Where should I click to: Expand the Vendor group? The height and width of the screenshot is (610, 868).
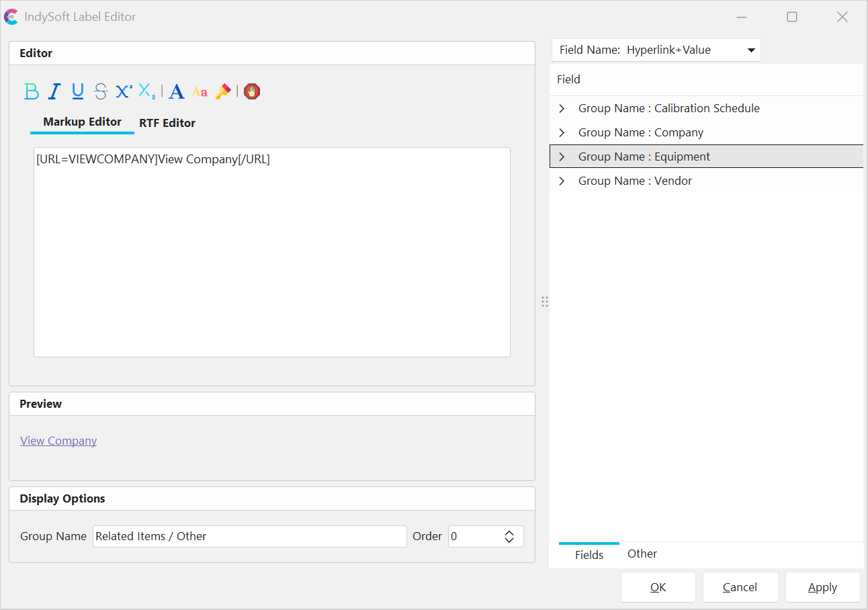(562, 181)
